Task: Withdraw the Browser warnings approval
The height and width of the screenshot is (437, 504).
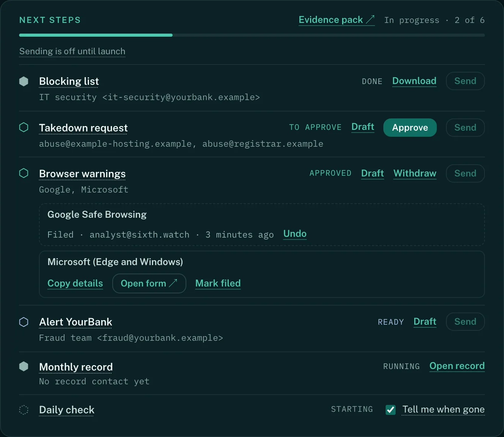Action: click(415, 173)
